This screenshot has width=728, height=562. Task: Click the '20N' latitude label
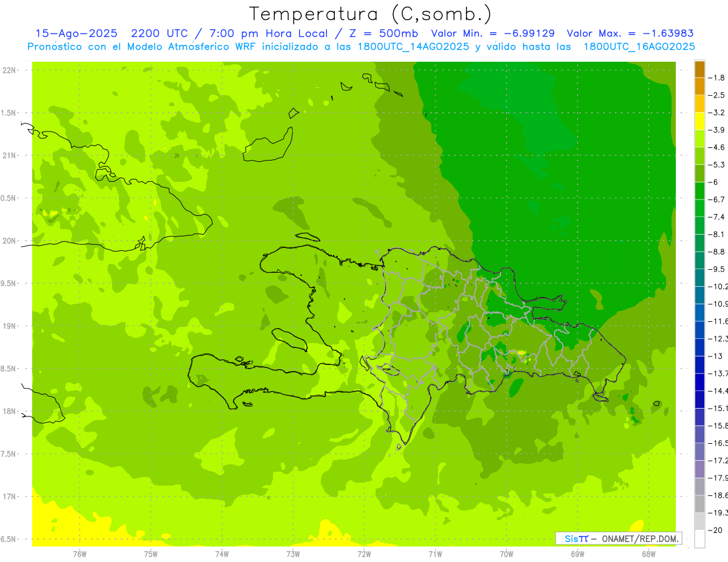coord(9,241)
